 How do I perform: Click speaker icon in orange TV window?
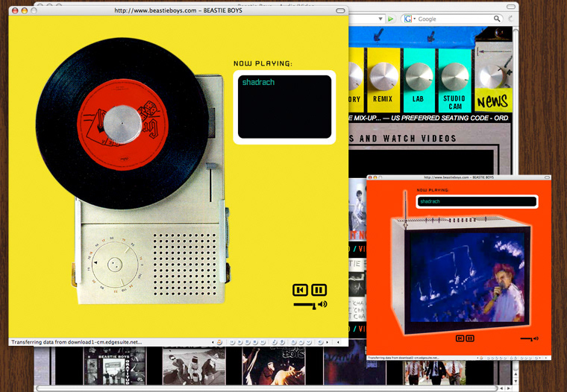(536, 338)
